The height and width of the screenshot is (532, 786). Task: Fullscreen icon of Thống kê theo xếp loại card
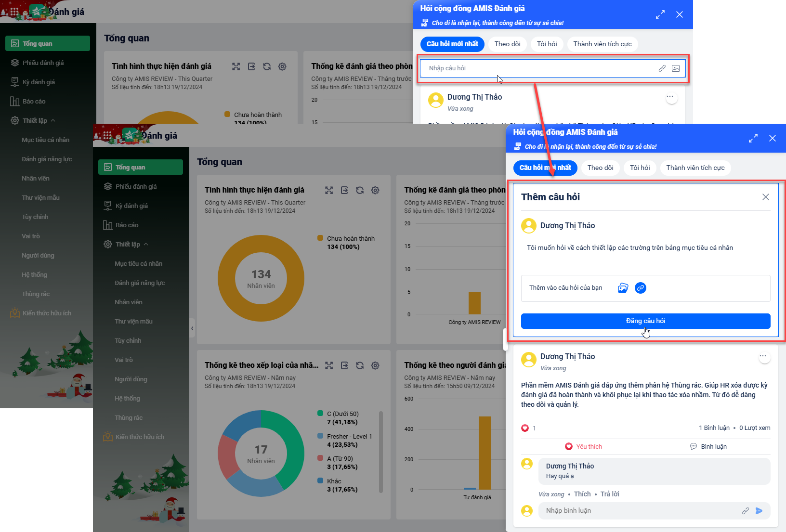(x=329, y=365)
